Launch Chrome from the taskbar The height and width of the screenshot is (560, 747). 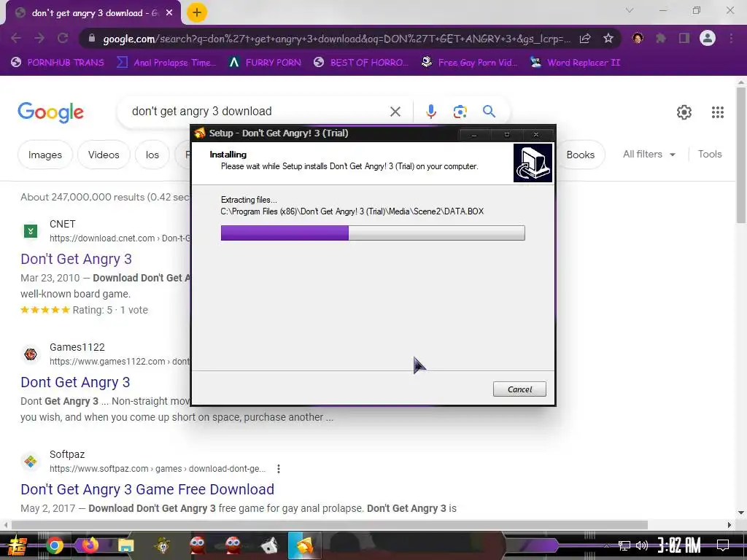pos(54,545)
